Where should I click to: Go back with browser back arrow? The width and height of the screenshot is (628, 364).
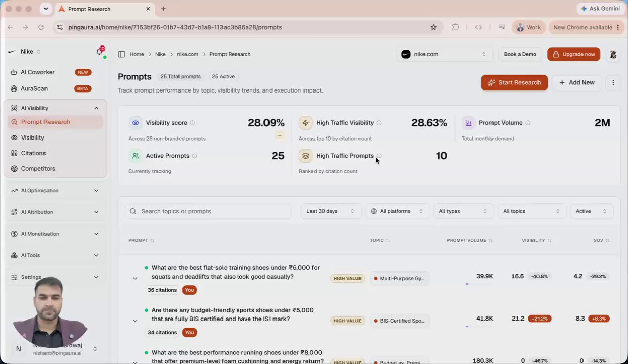tap(10, 27)
